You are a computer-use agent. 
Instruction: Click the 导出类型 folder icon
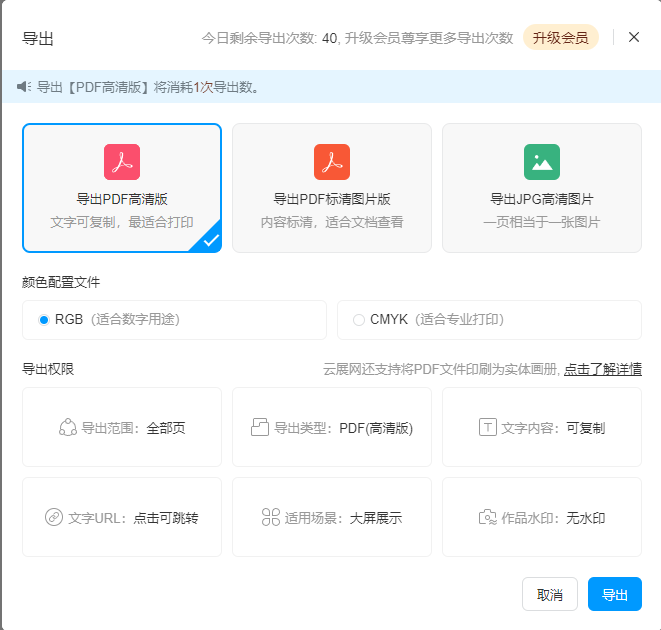click(260, 427)
